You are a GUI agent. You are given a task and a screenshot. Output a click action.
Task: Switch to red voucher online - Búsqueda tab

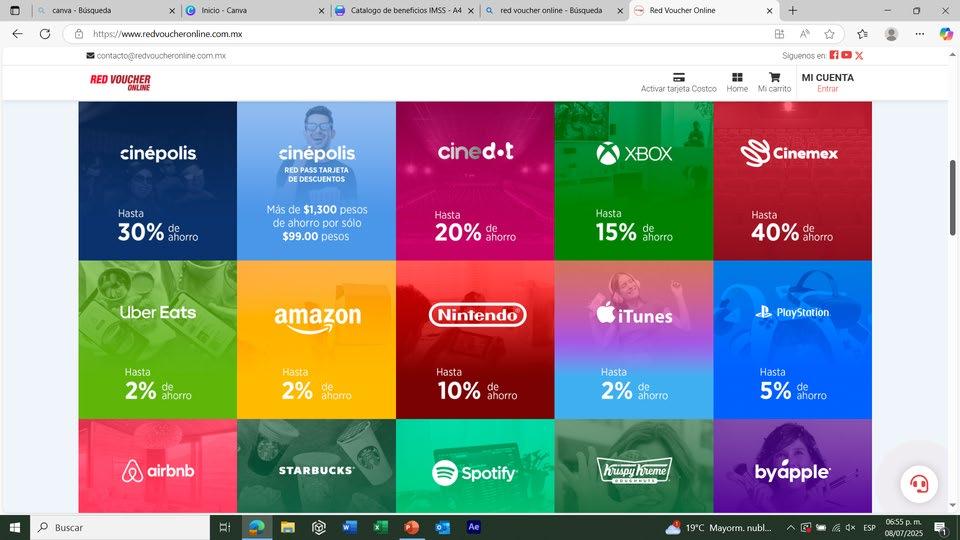point(554,10)
